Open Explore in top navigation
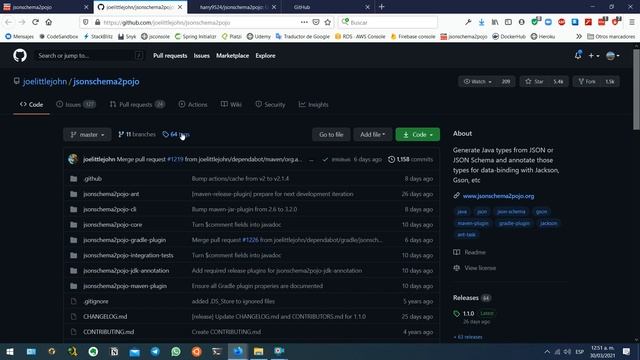640x360 pixels. 265,56
